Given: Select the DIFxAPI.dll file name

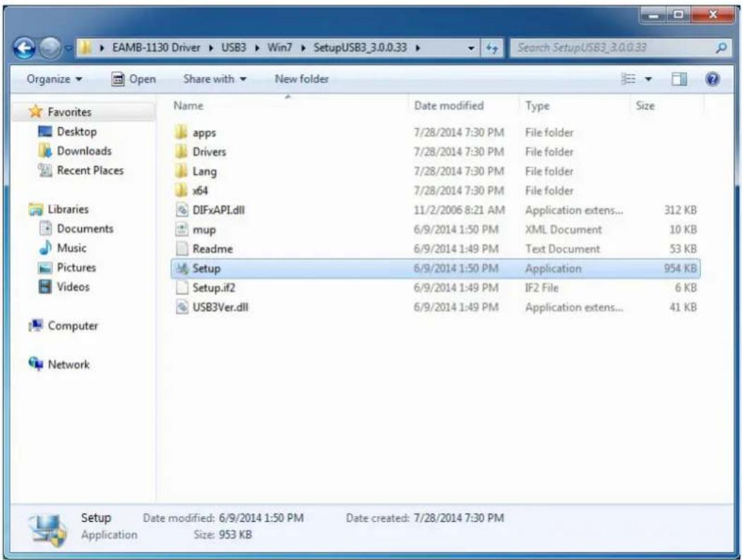Looking at the screenshot, I should pyautogui.click(x=218, y=210).
